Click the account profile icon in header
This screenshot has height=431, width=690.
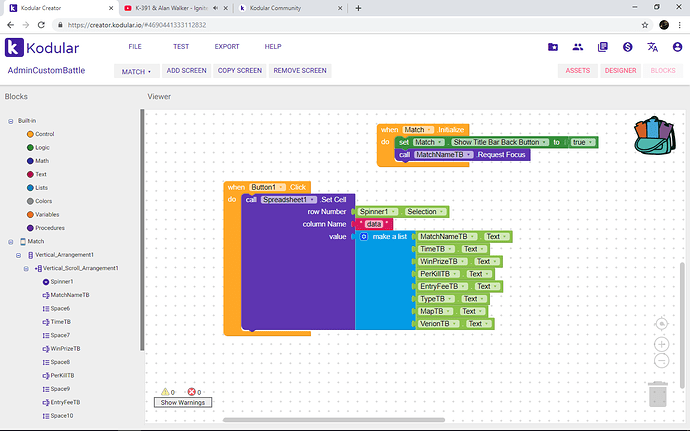click(676, 47)
